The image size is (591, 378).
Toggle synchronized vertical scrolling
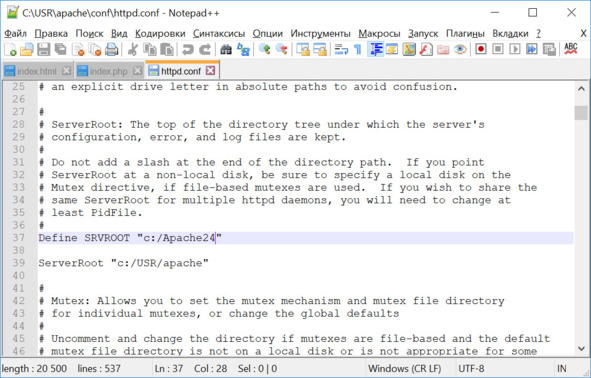[x=303, y=50]
